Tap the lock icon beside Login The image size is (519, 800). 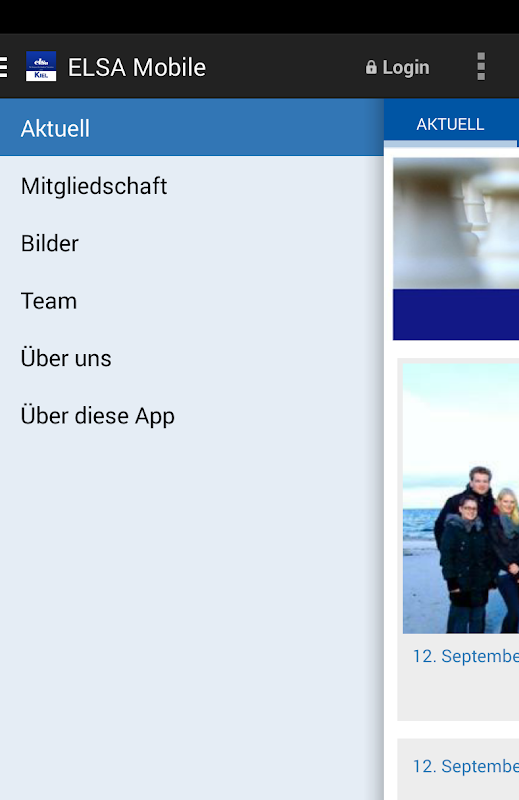pos(371,67)
